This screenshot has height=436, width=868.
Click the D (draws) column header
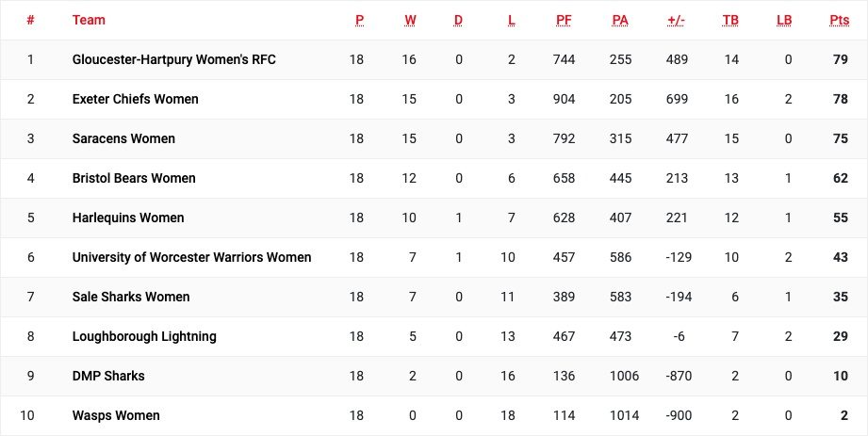tap(458, 21)
